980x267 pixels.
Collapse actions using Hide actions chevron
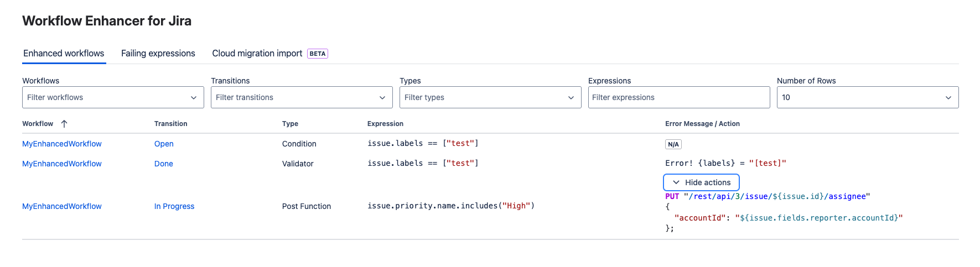(x=676, y=182)
